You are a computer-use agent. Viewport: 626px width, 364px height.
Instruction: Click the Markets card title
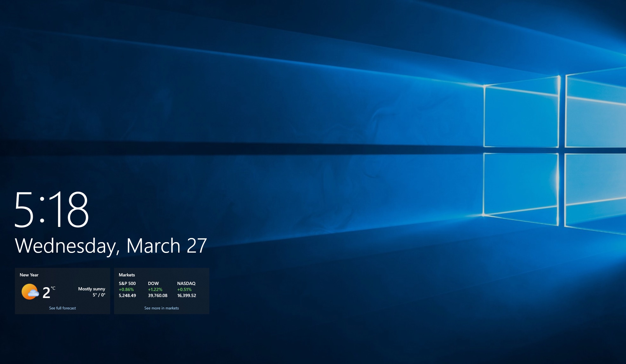point(127,275)
